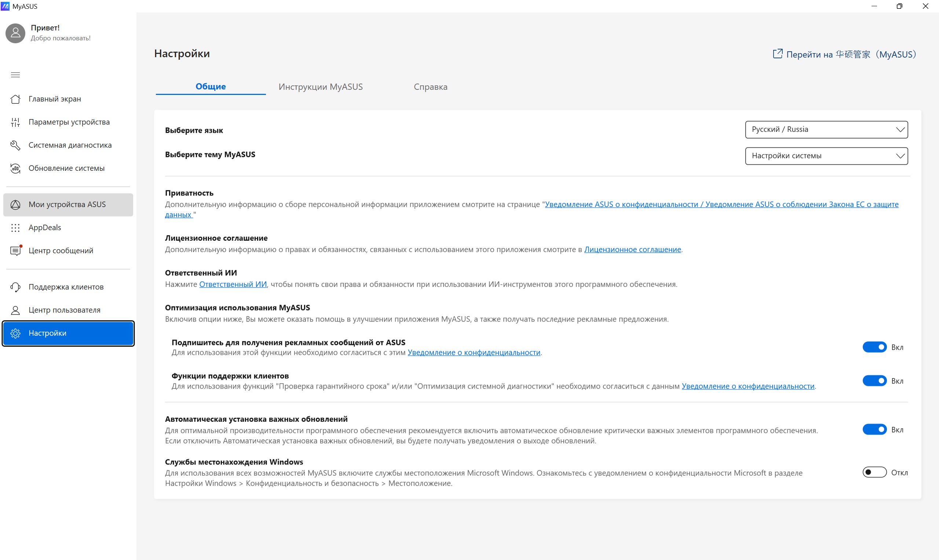The height and width of the screenshot is (560, 939).
Task: Click the home icon for Главный экран
Action: [15, 99]
